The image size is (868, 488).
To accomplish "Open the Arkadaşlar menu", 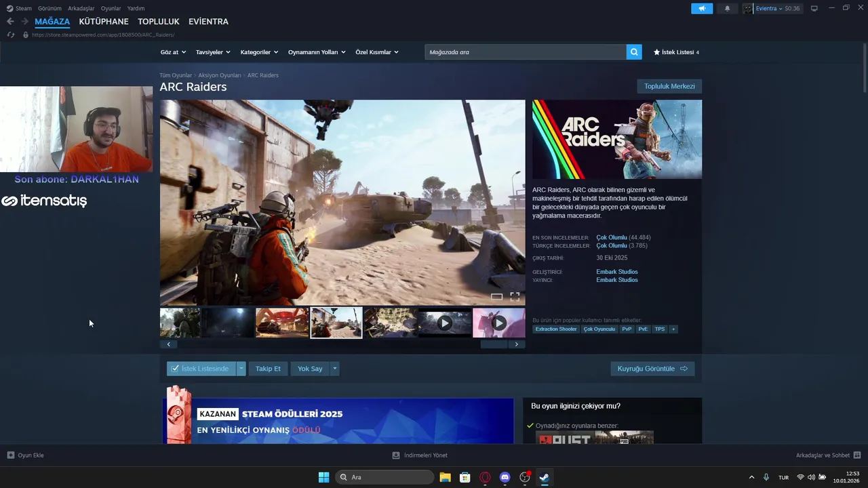I will 81,8.
